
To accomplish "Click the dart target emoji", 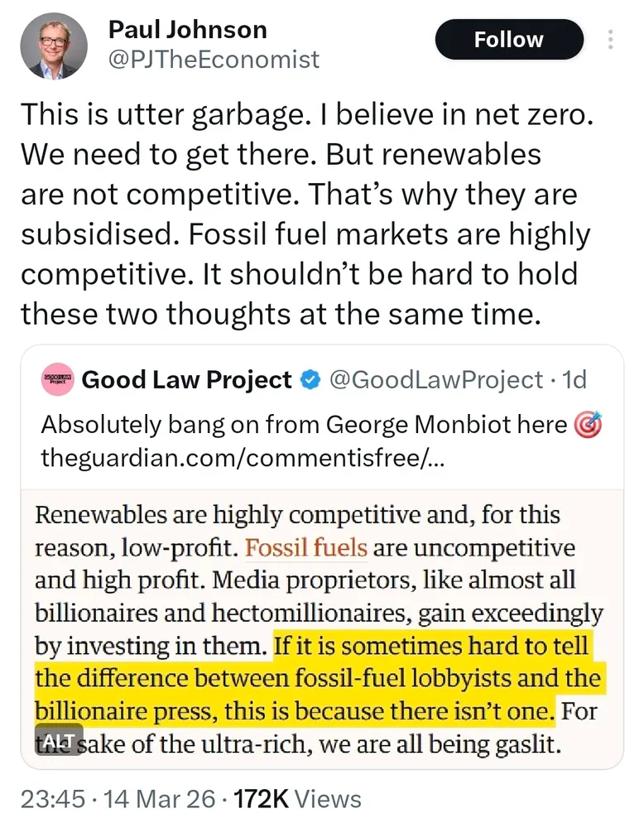I will pyautogui.click(x=587, y=425).
